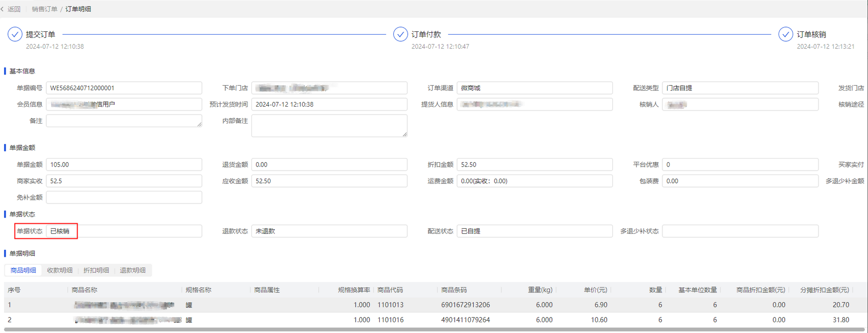Switch to the 收款明细 tab
Image resolution: width=868 pixels, height=333 pixels.
[59, 270]
